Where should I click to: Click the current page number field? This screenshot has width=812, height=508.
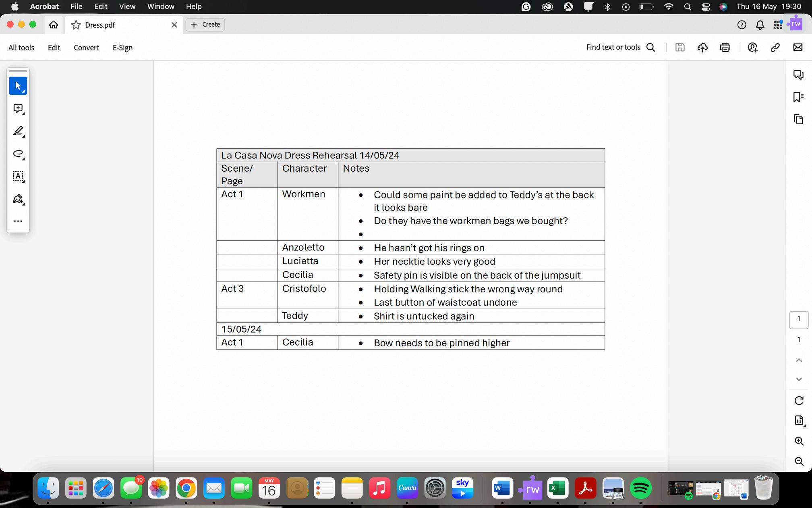[799, 319]
